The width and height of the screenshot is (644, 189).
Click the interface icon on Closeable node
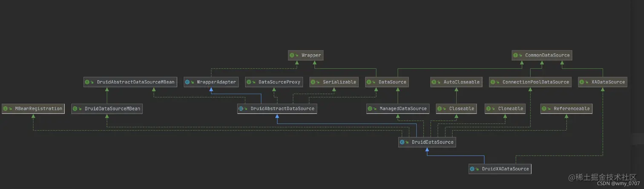[x=439, y=109]
